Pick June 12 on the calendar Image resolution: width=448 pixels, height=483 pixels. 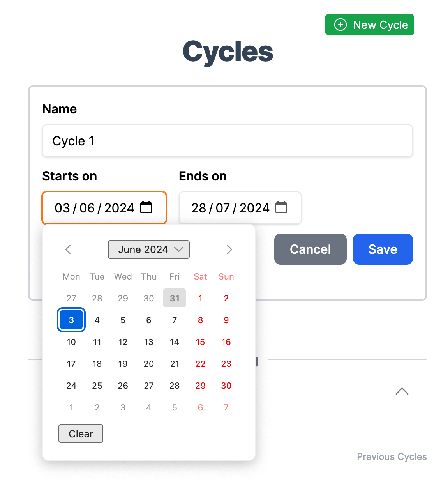[123, 342]
